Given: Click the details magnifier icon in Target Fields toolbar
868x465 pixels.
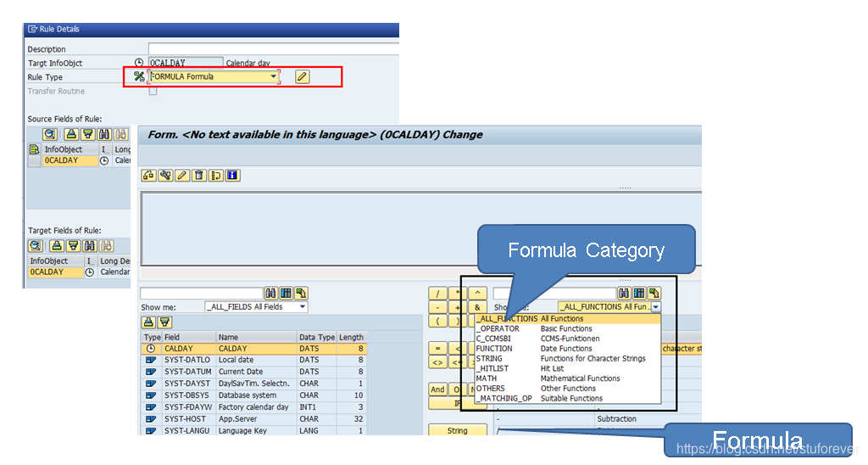Looking at the screenshot, I should click(35, 245).
